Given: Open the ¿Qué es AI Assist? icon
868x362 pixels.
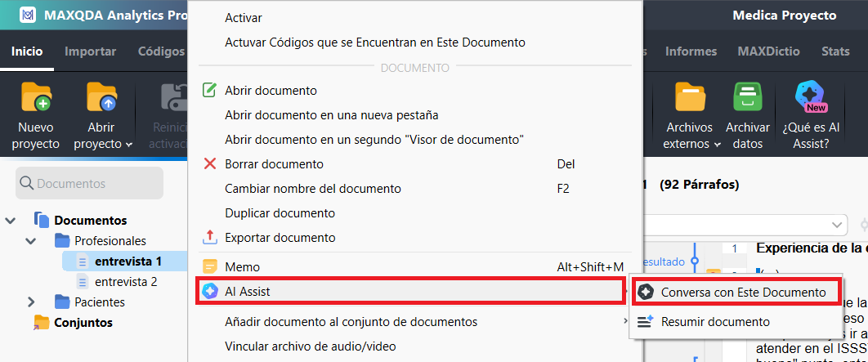Looking at the screenshot, I should pyautogui.click(x=811, y=97).
